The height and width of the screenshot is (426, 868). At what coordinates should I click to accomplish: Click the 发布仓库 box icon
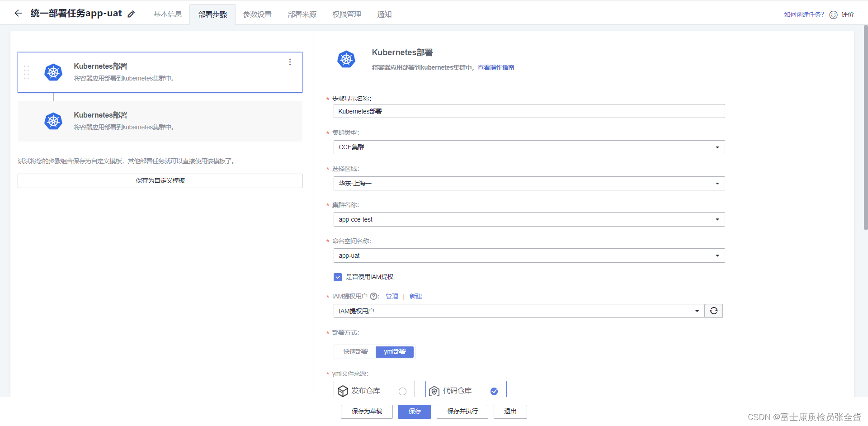coord(343,391)
